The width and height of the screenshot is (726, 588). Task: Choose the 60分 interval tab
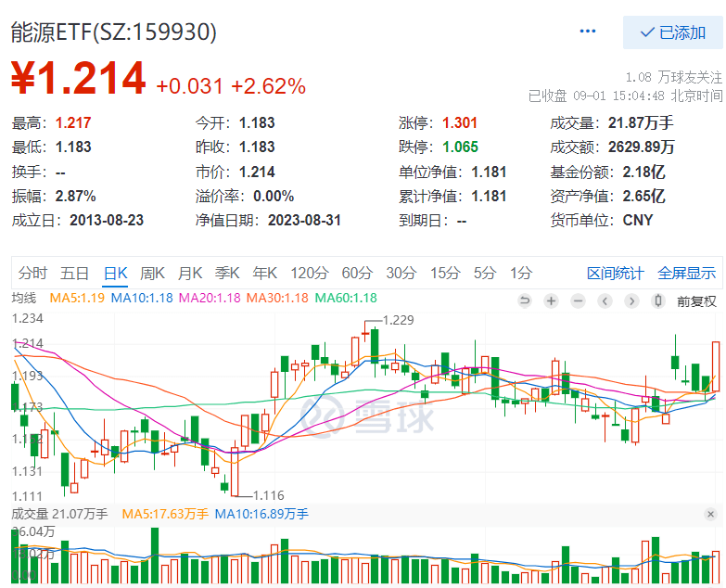356,273
